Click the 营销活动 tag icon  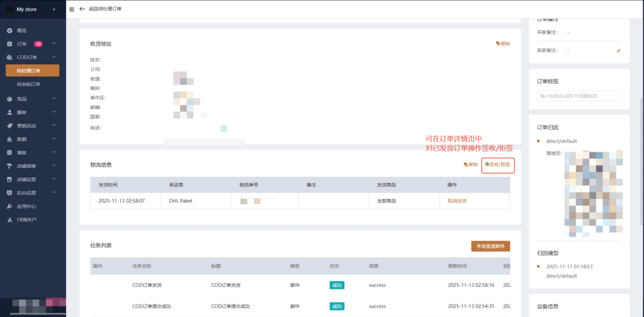pyautogui.click(x=9, y=126)
